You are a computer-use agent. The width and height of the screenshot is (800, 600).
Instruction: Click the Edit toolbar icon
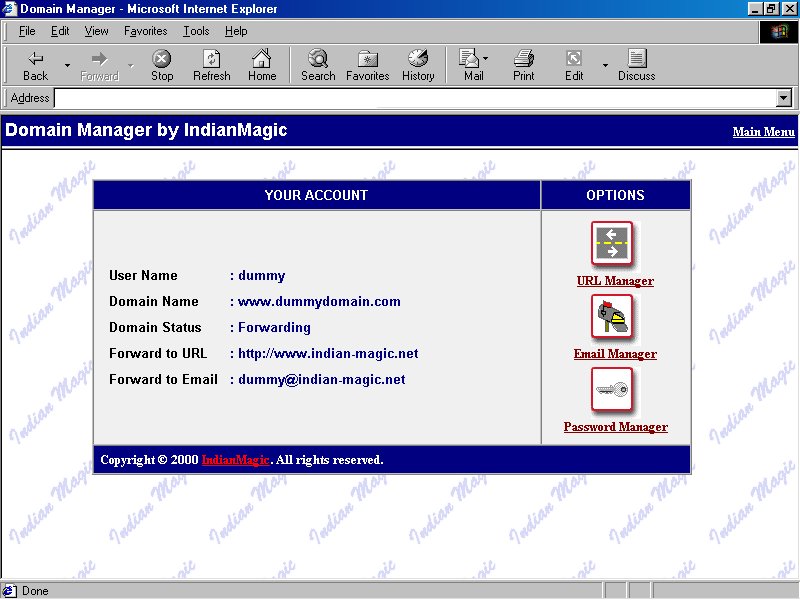click(x=574, y=65)
